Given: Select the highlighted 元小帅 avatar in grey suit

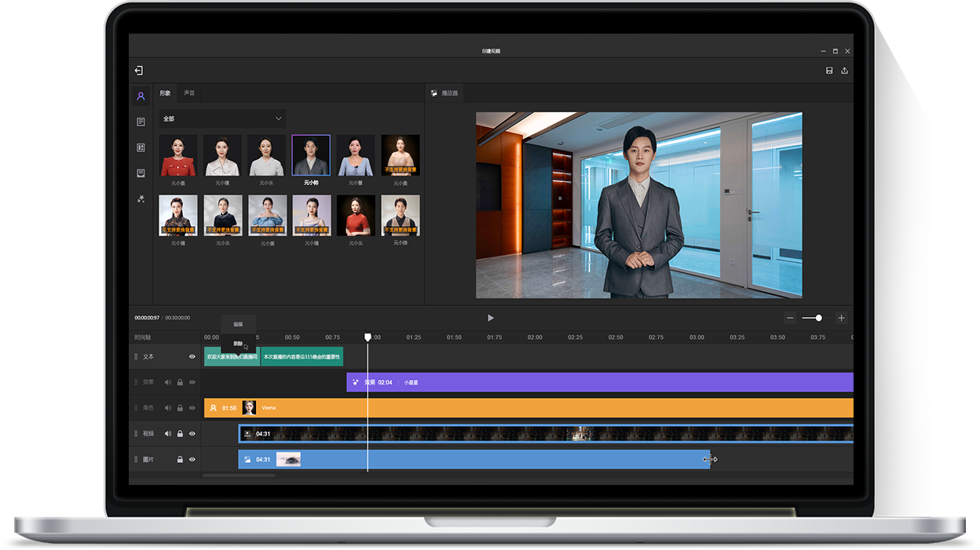Looking at the screenshot, I should 311,155.
